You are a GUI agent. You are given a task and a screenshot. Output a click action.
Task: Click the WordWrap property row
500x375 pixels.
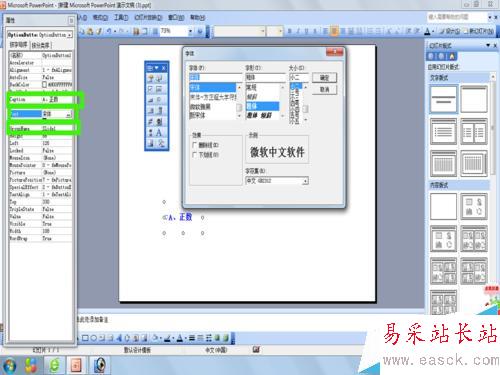[40, 238]
